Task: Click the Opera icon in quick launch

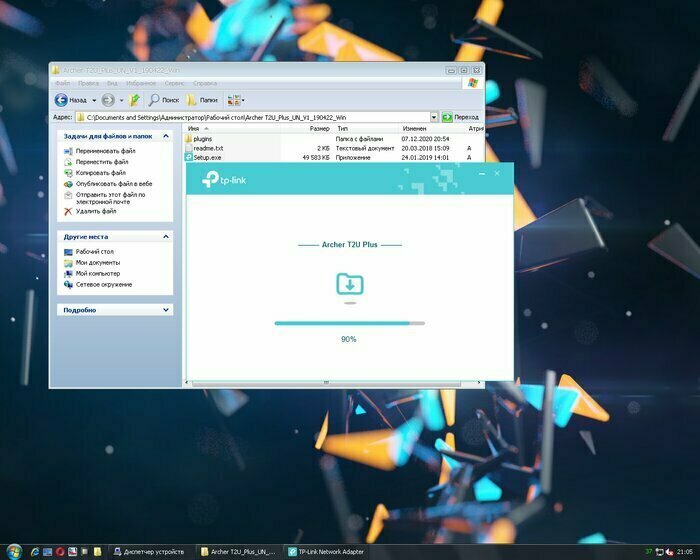Action: coord(60,552)
